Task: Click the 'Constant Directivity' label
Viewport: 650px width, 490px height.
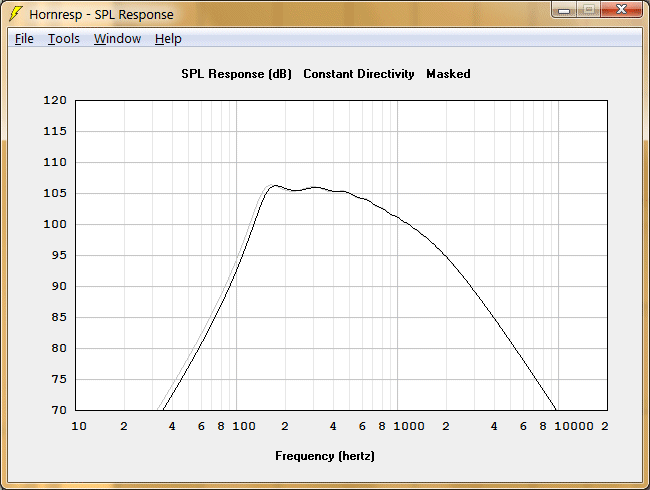Action: point(359,74)
